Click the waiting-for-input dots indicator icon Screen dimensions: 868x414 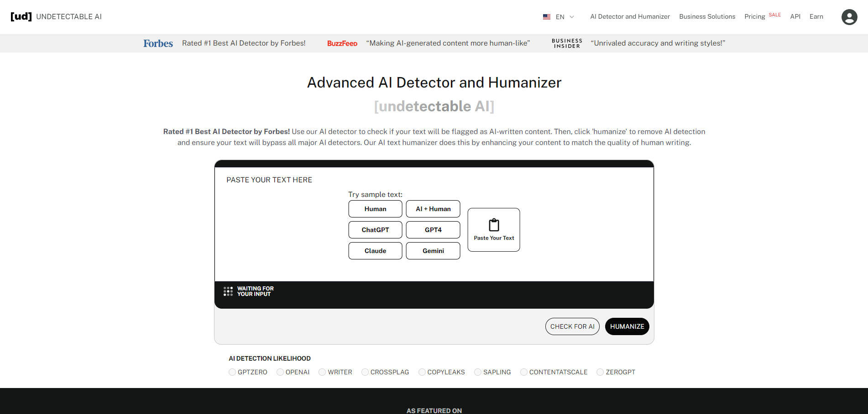[x=228, y=291]
